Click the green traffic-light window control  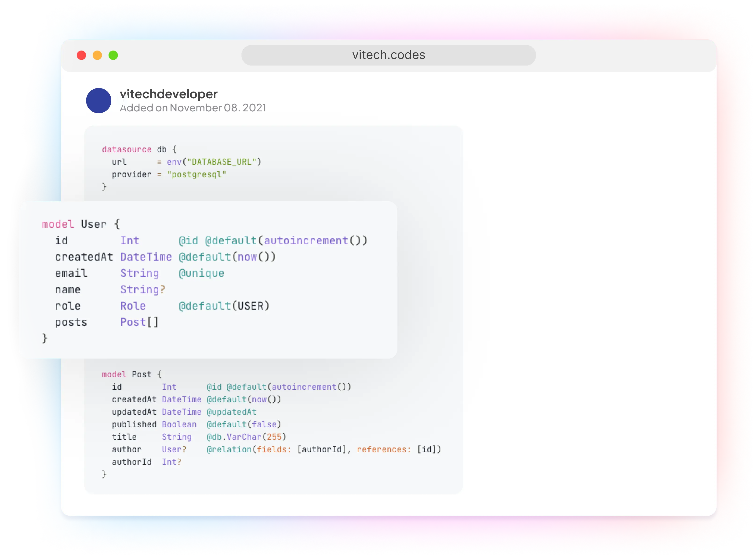point(113,55)
